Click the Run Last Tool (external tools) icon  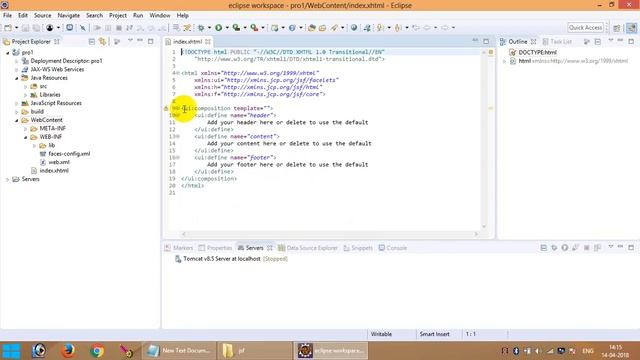tap(254, 28)
